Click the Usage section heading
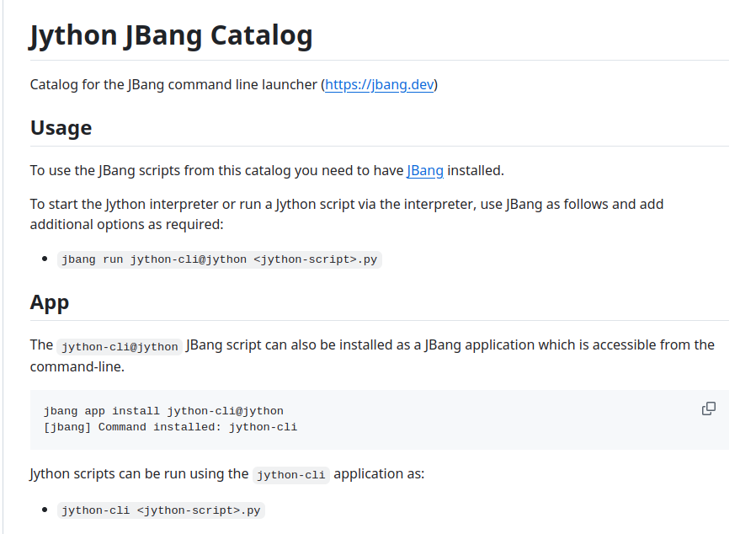 point(61,128)
